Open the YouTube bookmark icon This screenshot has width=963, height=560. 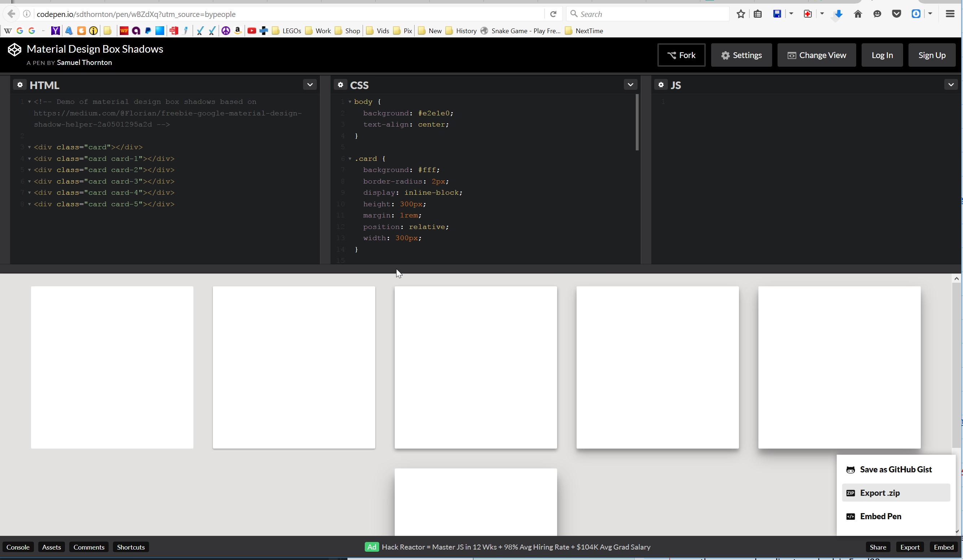pos(252,31)
